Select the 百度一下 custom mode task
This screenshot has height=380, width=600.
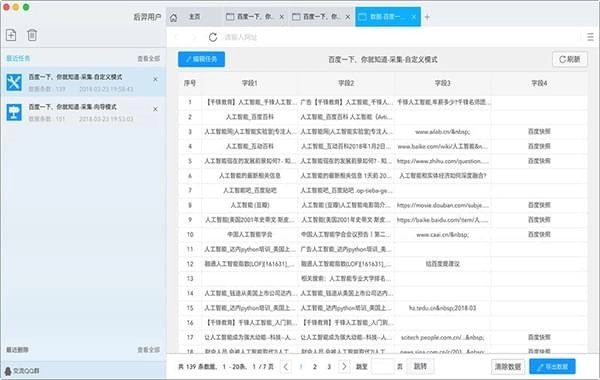[83, 82]
